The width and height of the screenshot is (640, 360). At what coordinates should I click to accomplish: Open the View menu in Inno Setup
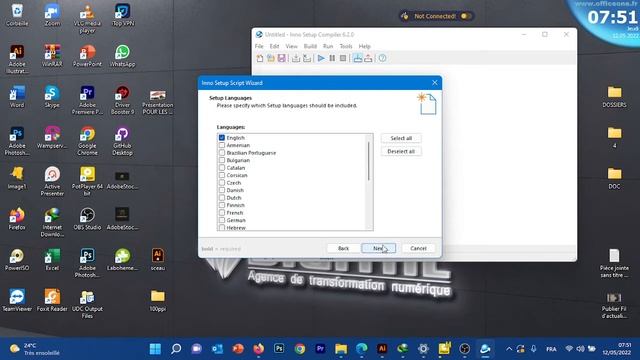click(291, 46)
